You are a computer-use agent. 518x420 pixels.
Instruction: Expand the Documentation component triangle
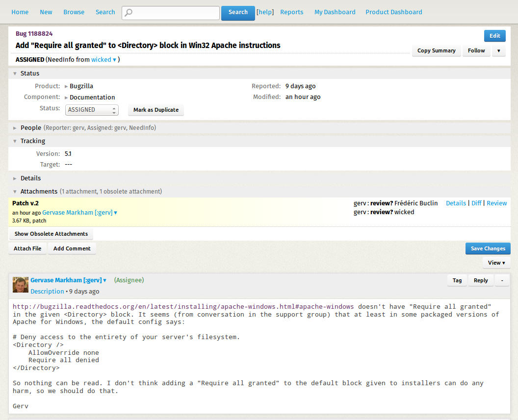point(66,98)
